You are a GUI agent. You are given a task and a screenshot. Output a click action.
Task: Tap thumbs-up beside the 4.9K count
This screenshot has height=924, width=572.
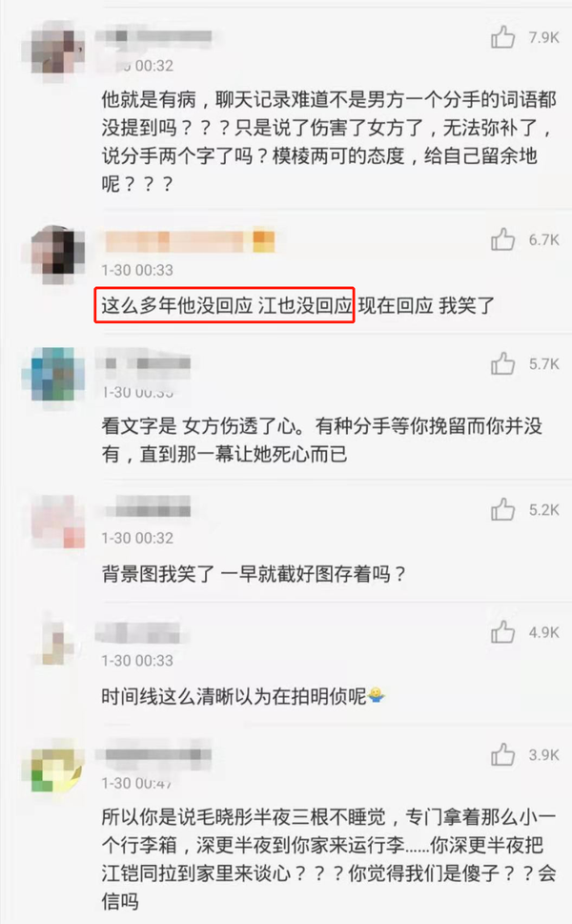(x=502, y=631)
